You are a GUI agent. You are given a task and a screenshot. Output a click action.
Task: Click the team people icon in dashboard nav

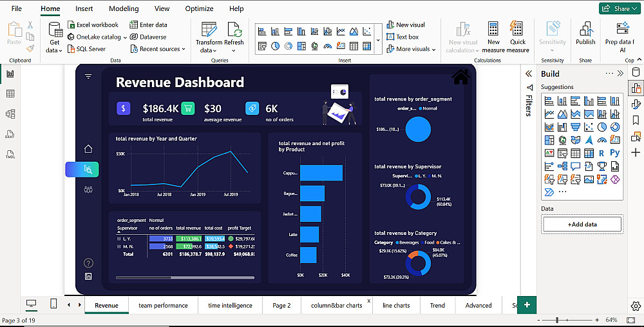pos(88,189)
